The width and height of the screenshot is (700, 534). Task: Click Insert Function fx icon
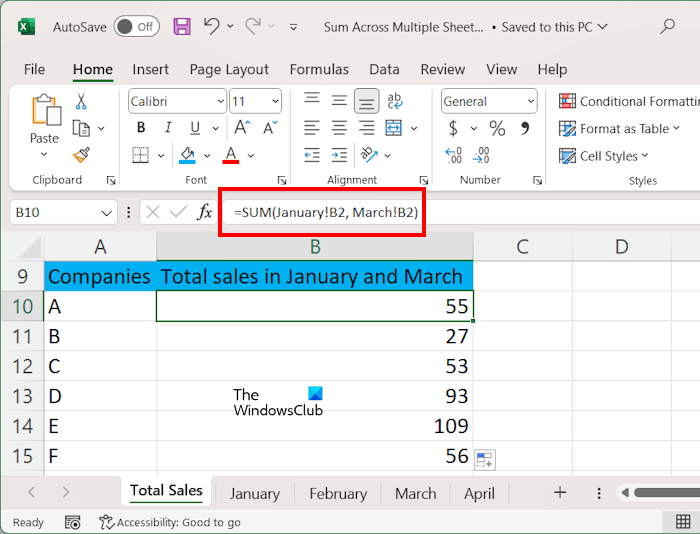click(x=204, y=212)
